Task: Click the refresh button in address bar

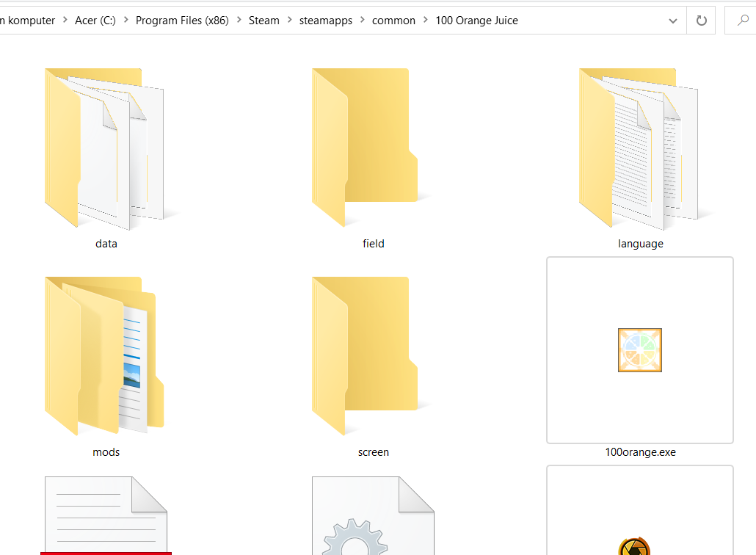Action: (702, 21)
